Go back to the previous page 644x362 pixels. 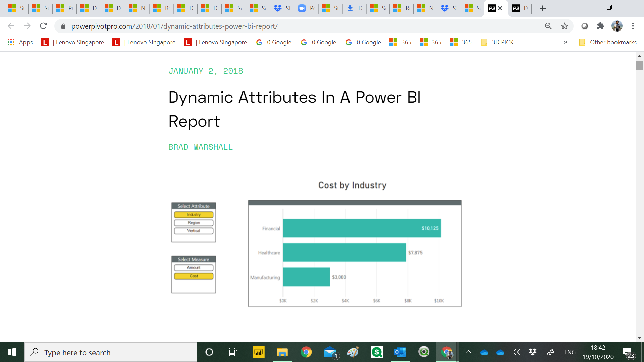tap(11, 26)
